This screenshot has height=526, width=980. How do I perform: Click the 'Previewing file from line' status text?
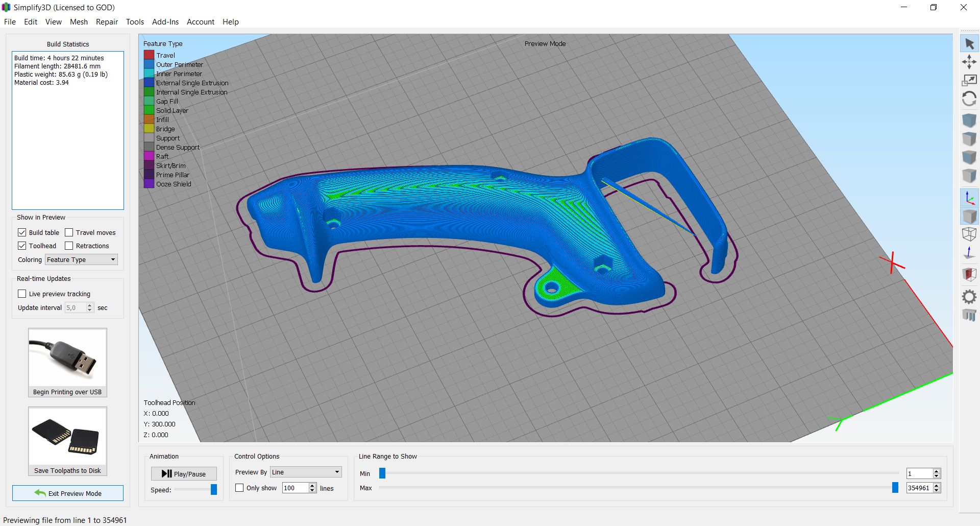[x=65, y=520]
